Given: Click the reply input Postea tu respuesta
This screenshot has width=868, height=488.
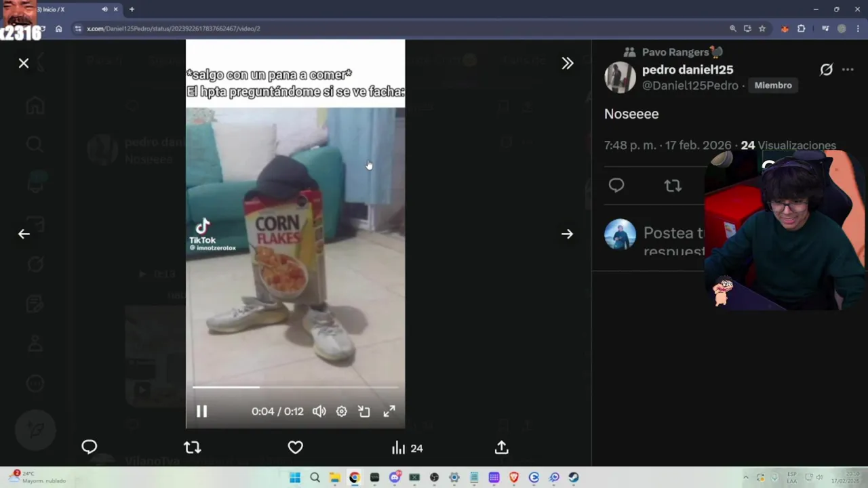Looking at the screenshot, I should 673,242.
